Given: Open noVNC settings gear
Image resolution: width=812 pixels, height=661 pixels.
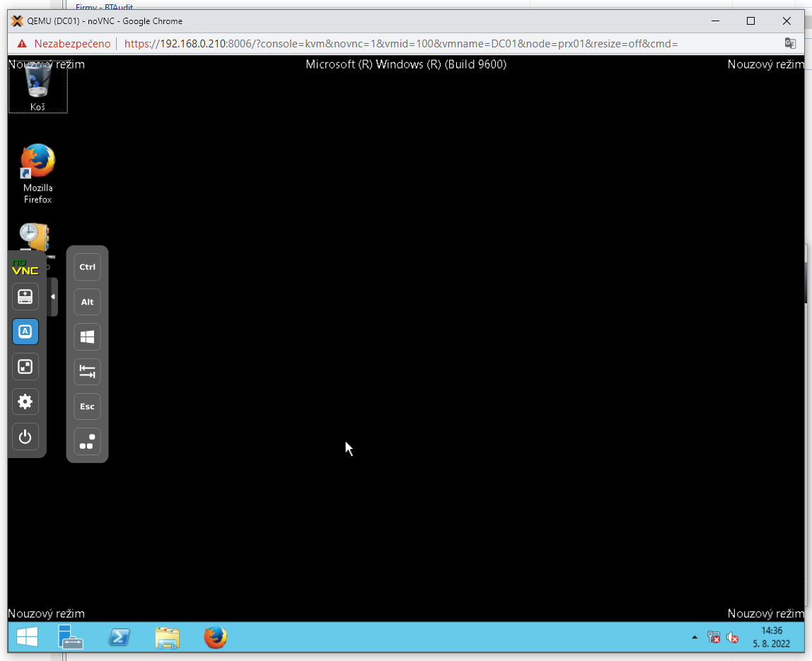Looking at the screenshot, I should (25, 402).
